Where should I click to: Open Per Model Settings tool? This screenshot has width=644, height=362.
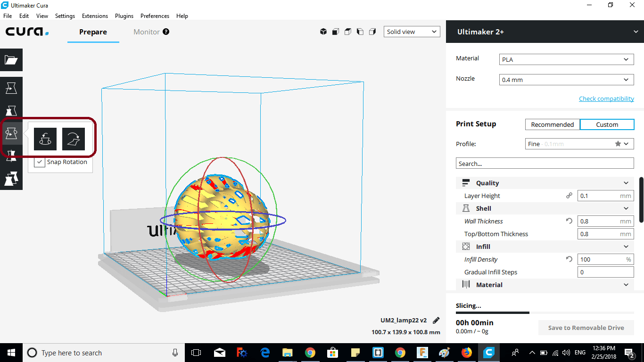click(x=11, y=179)
